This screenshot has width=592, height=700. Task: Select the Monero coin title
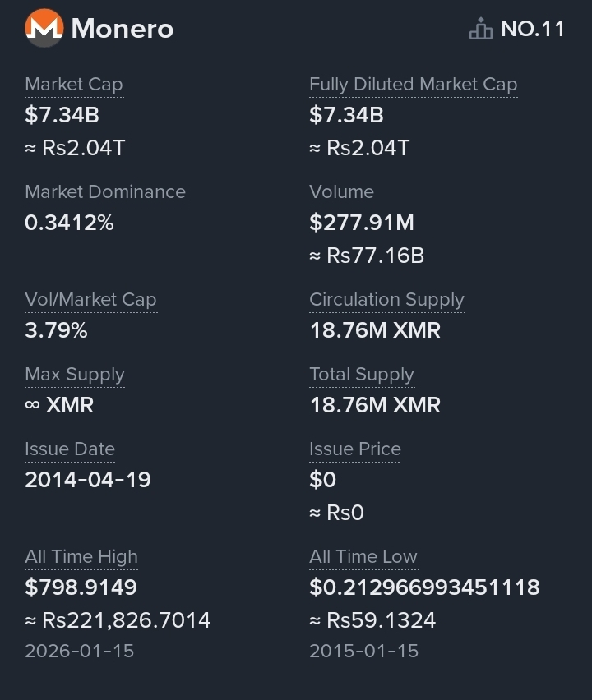point(122,29)
